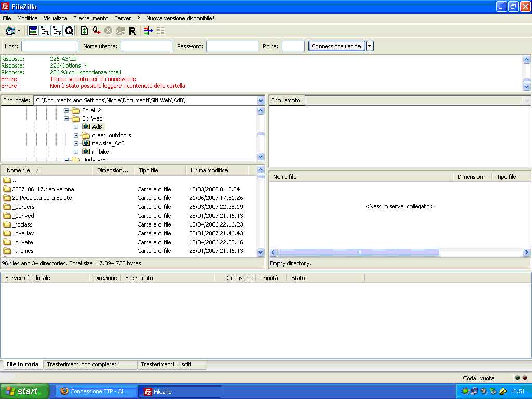This screenshot has height=399, width=532.
Task: Click the cancel current operation icon
Action: [108, 31]
